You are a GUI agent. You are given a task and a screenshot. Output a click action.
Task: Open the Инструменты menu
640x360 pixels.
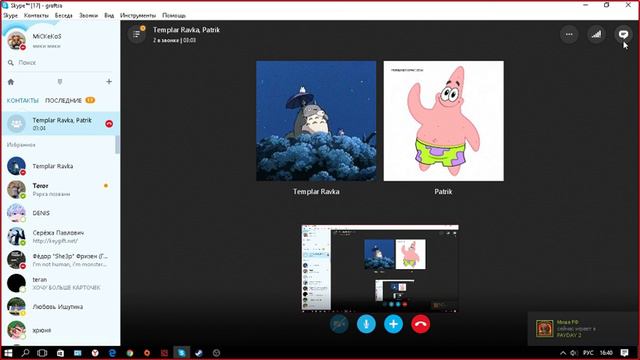coord(138,15)
